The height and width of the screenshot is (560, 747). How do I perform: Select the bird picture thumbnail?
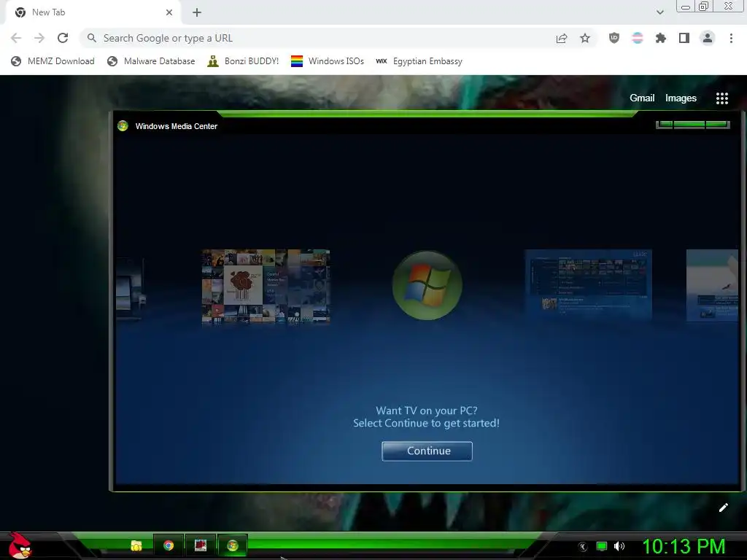(x=712, y=285)
